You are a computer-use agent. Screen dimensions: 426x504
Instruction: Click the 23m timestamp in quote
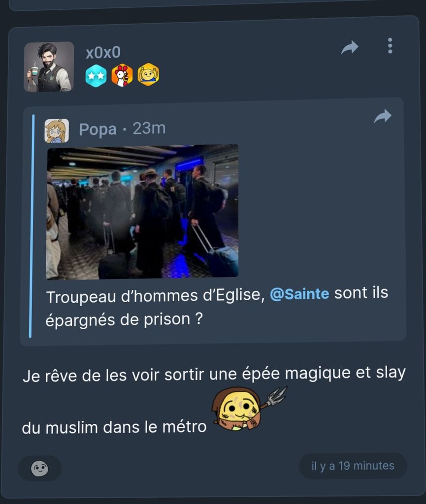[x=149, y=128]
